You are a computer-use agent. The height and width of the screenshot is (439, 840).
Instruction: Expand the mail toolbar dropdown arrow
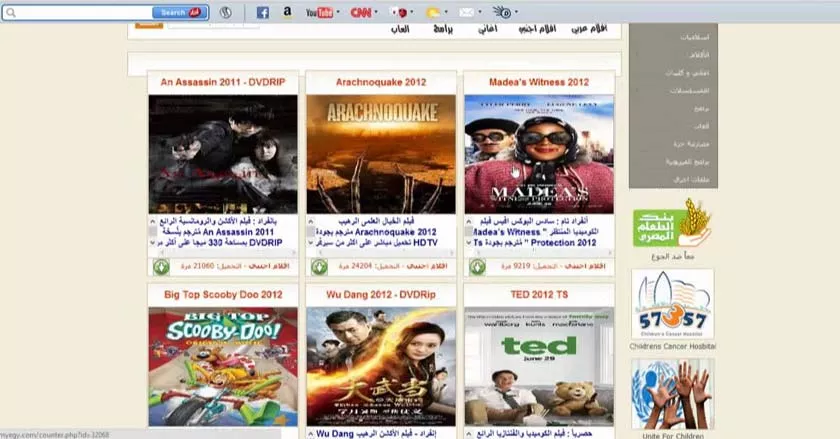480,13
